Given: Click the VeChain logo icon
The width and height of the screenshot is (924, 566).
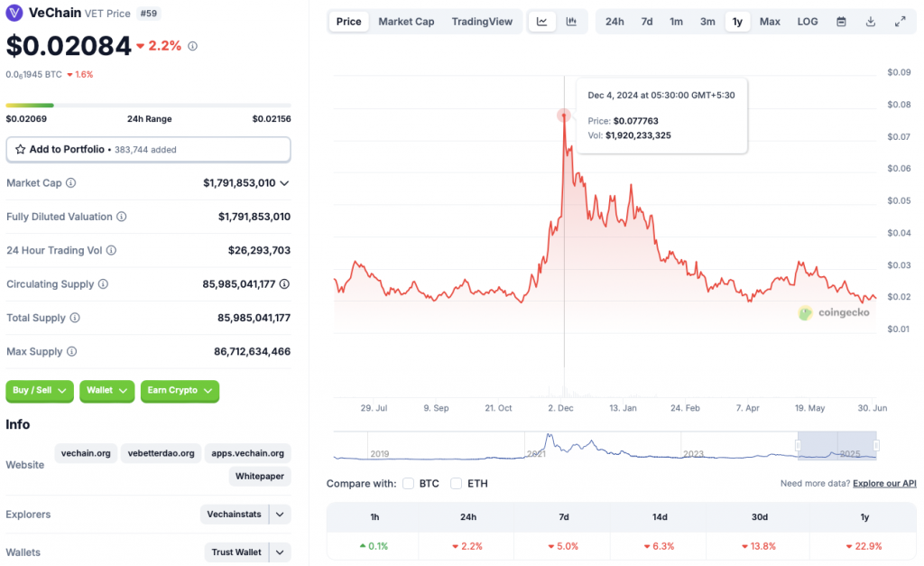Looking at the screenshot, I should click(14, 13).
